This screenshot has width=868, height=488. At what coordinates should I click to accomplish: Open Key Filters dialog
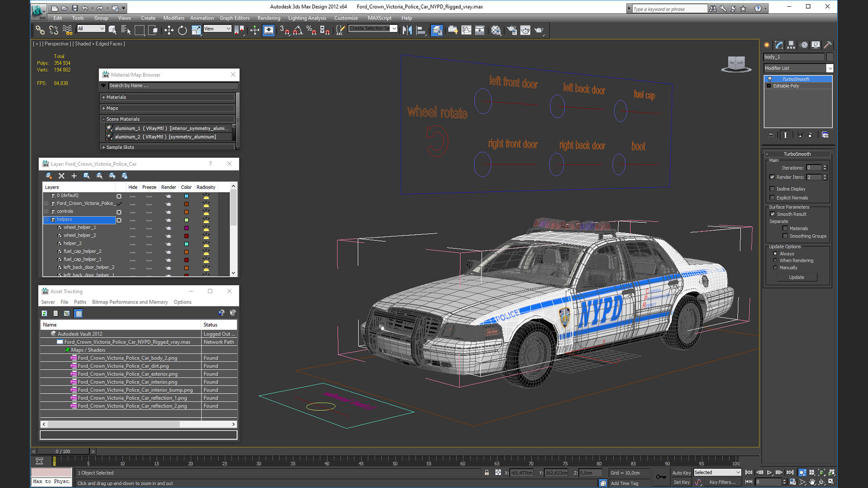point(722,482)
